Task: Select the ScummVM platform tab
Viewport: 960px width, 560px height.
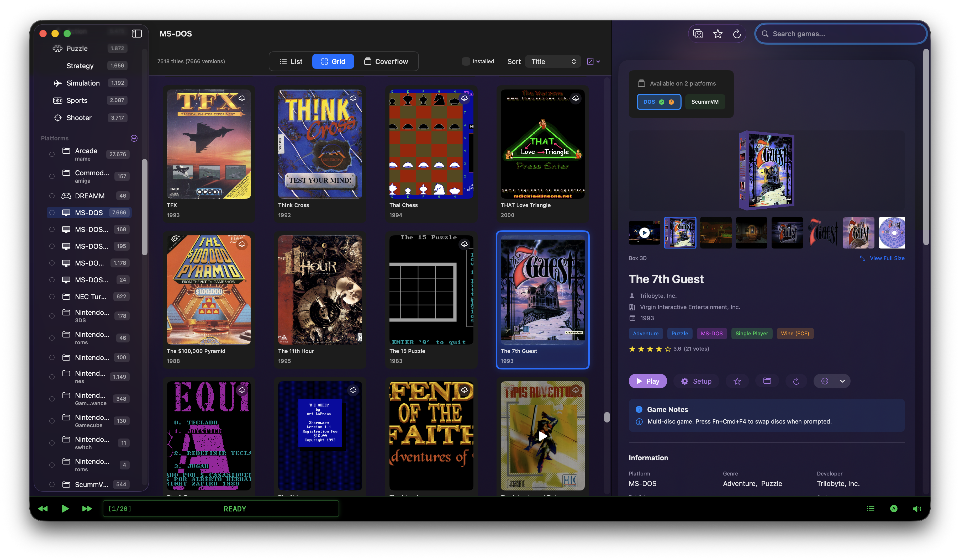Action: tap(705, 102)
